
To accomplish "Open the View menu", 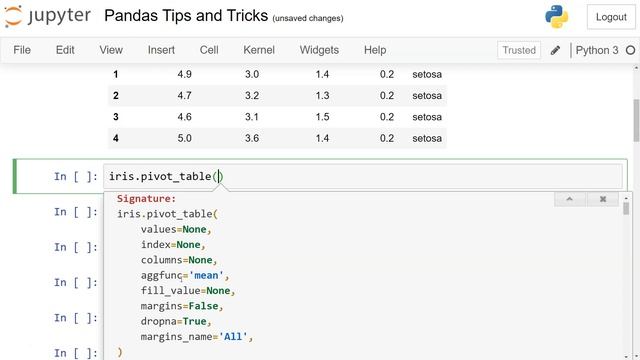I will click(x=111, y=50).
